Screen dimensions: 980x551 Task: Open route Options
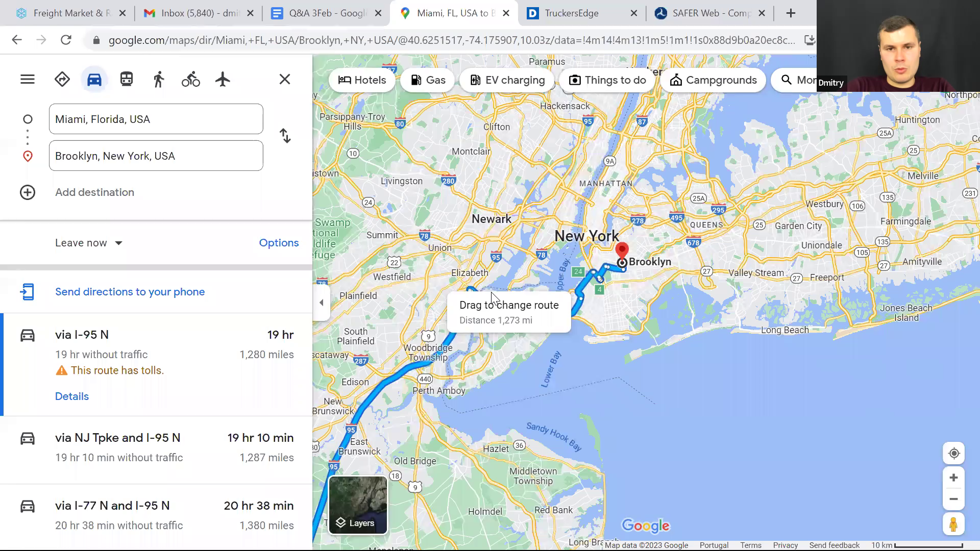click(279, 243)
